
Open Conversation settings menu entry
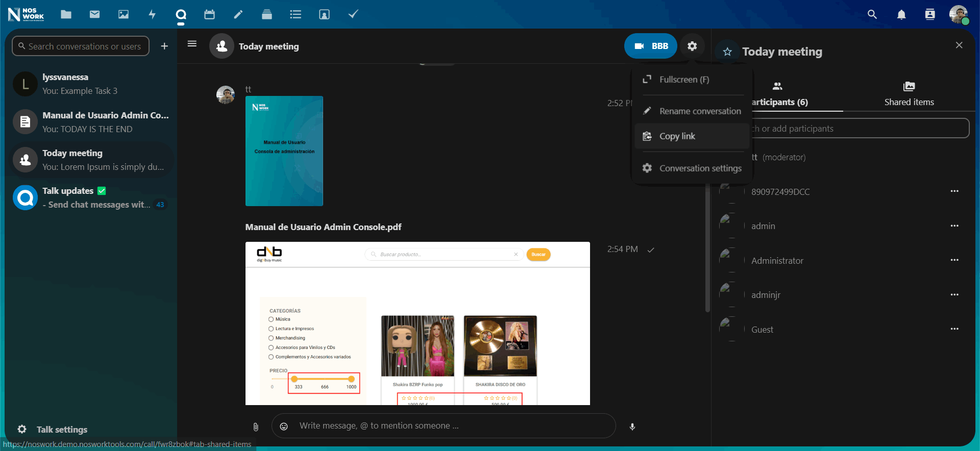pyautogui.click(x=692, y=168)
